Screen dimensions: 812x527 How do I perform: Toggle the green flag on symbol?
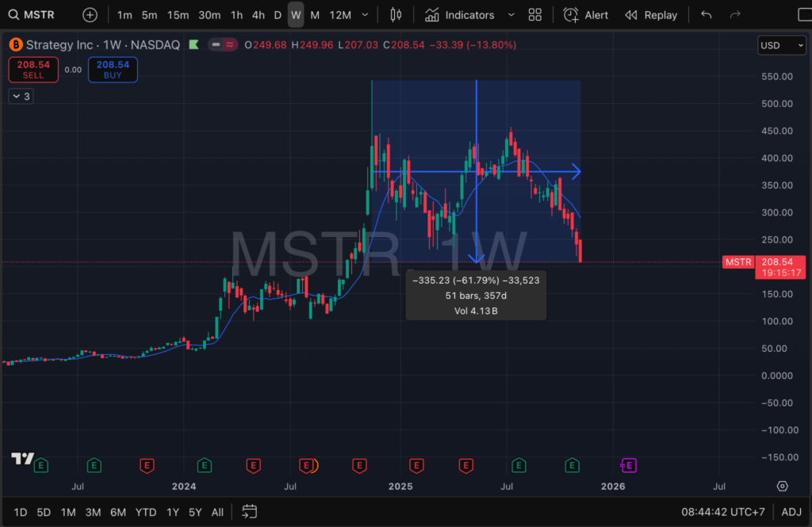coord(193,45)
